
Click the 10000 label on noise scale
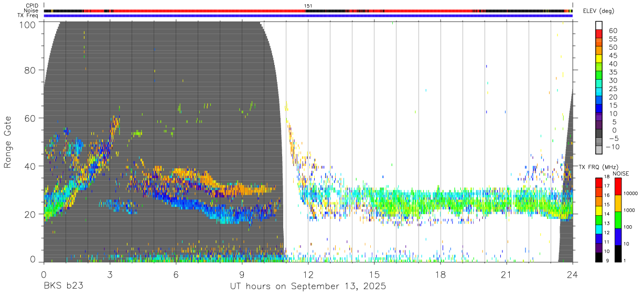[x=630, y=193]
